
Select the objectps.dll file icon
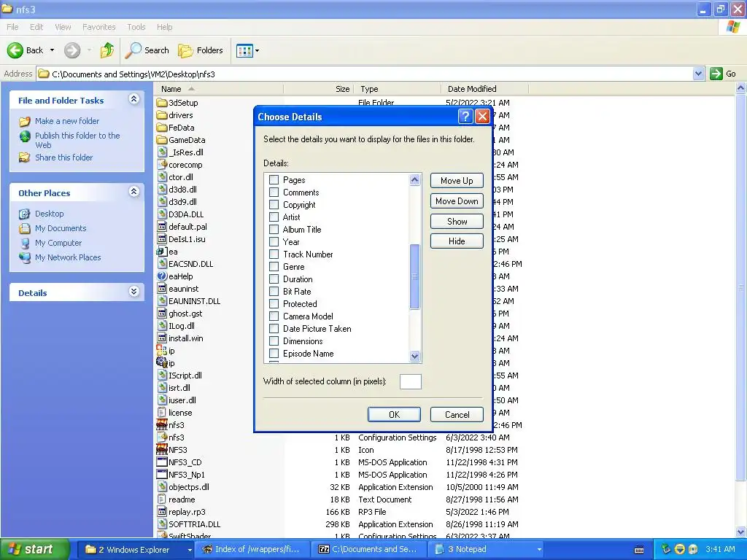point(162,487)
